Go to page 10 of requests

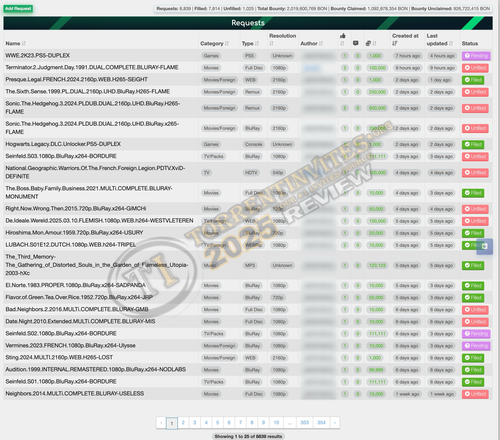point(276,423)
